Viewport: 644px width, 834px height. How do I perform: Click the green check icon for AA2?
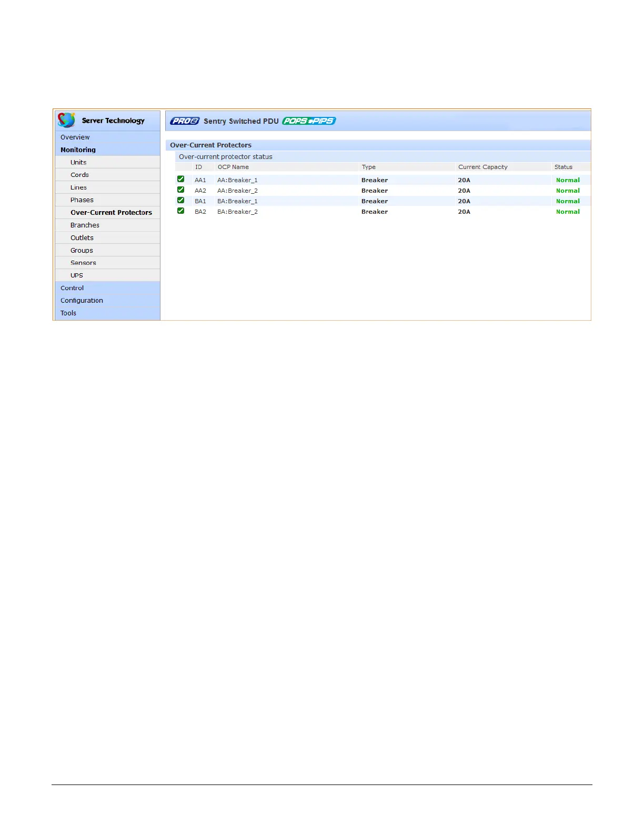pyautogui.click(x=181, y=190)
